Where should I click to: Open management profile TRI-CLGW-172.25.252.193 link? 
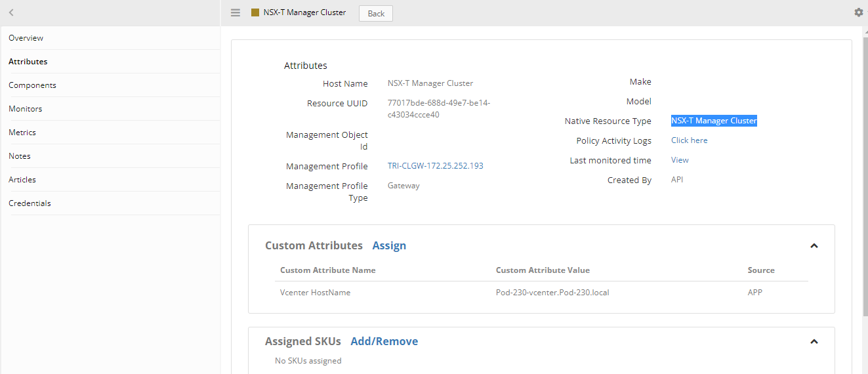coord(436,166)
